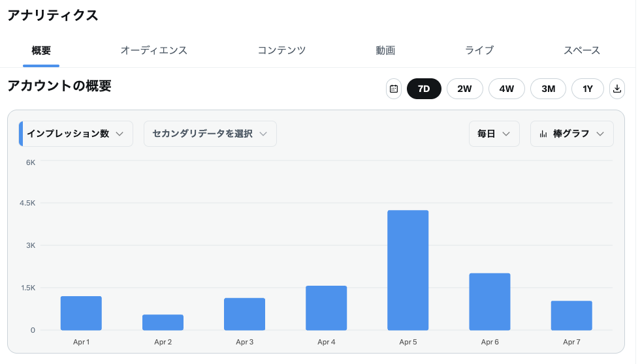The image size is (640, 364).
Task: Select the 1Y time range
Action: pos(588,89)
